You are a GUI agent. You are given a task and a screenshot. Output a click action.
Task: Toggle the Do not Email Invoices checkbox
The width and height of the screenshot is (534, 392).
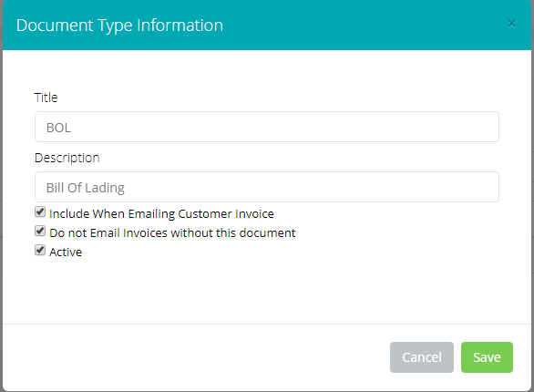pyautogui.click(x=40, y=231)
